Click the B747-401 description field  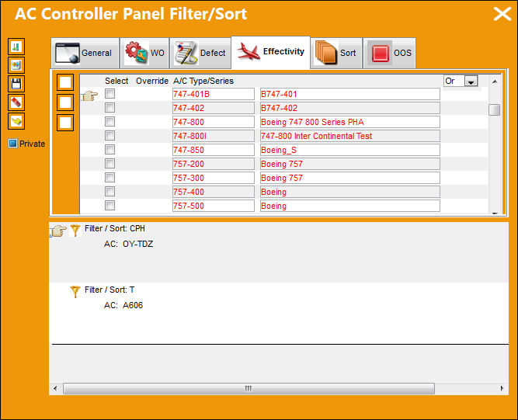[x=349, y=94]
